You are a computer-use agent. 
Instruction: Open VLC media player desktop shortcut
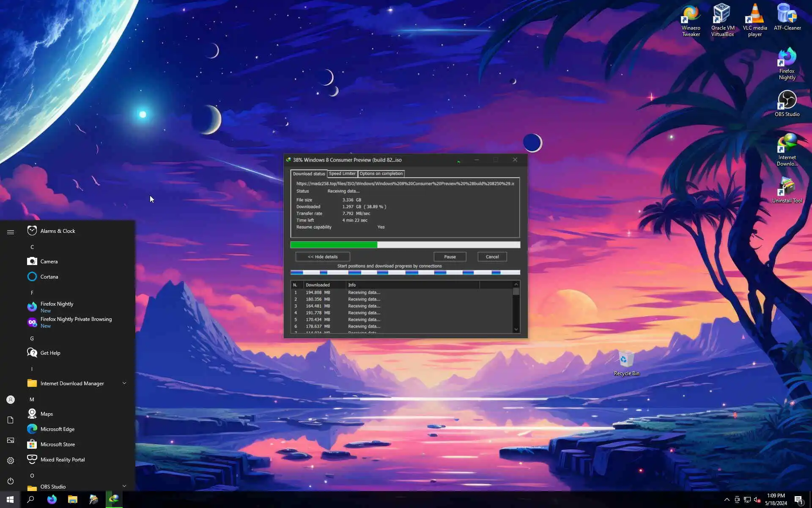(x=755, y=20)
